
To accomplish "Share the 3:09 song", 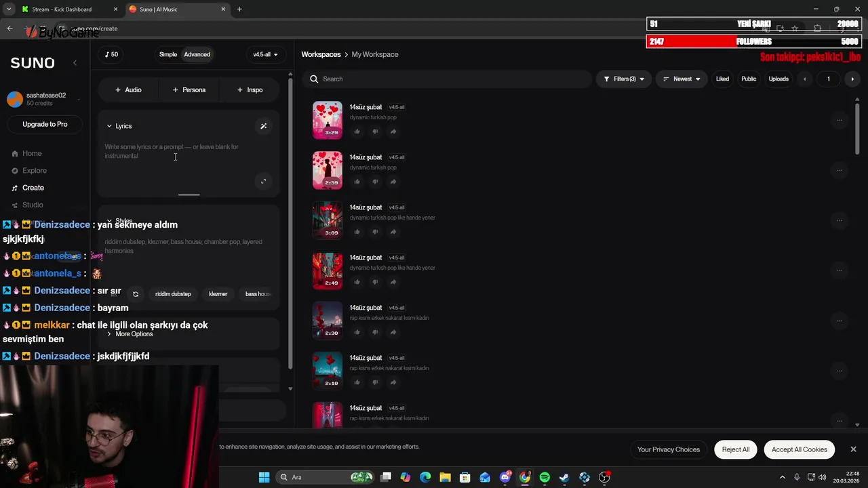I will [x=393, y=232].
